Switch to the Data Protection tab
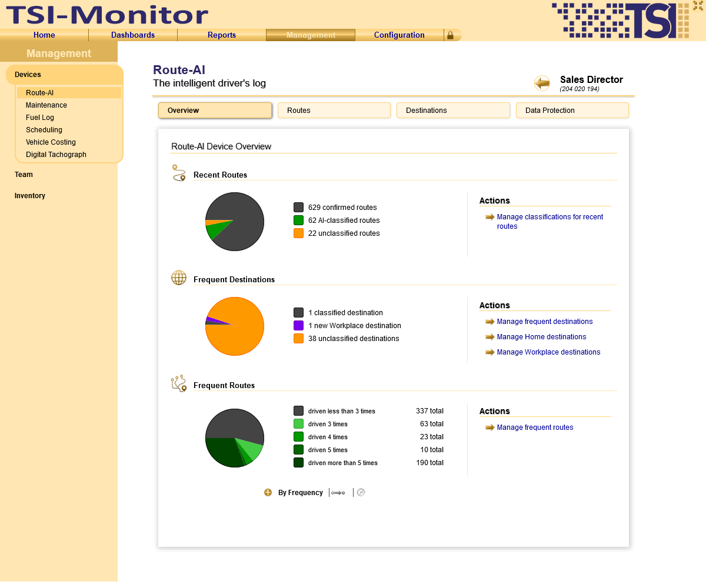This screenshot has width=706, height=588. point(572,111)
